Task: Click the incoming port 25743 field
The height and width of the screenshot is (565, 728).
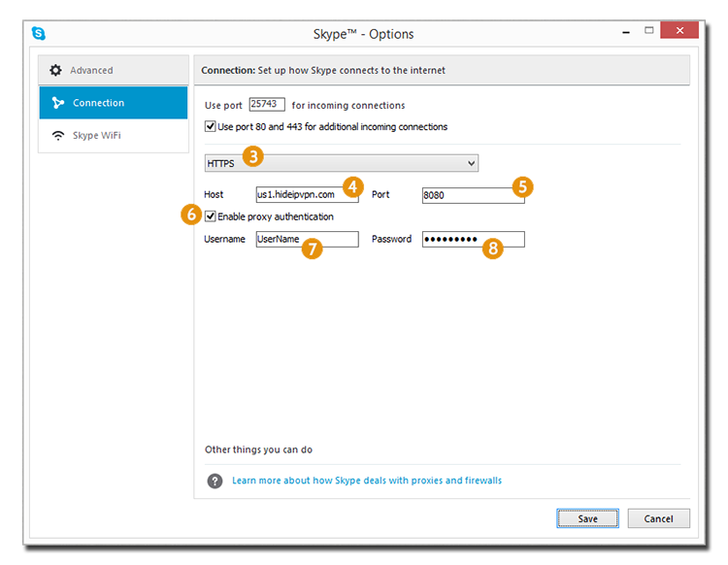Action: tap(267, 104)
